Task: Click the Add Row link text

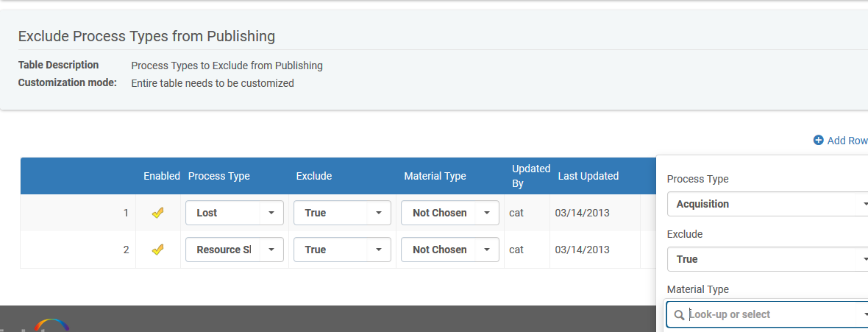Action: tap(847, 141)
